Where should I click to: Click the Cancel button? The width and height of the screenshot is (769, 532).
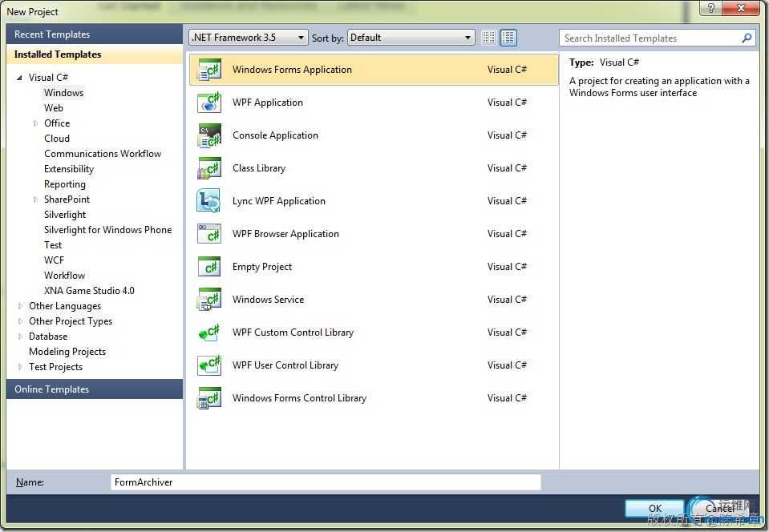720,509
